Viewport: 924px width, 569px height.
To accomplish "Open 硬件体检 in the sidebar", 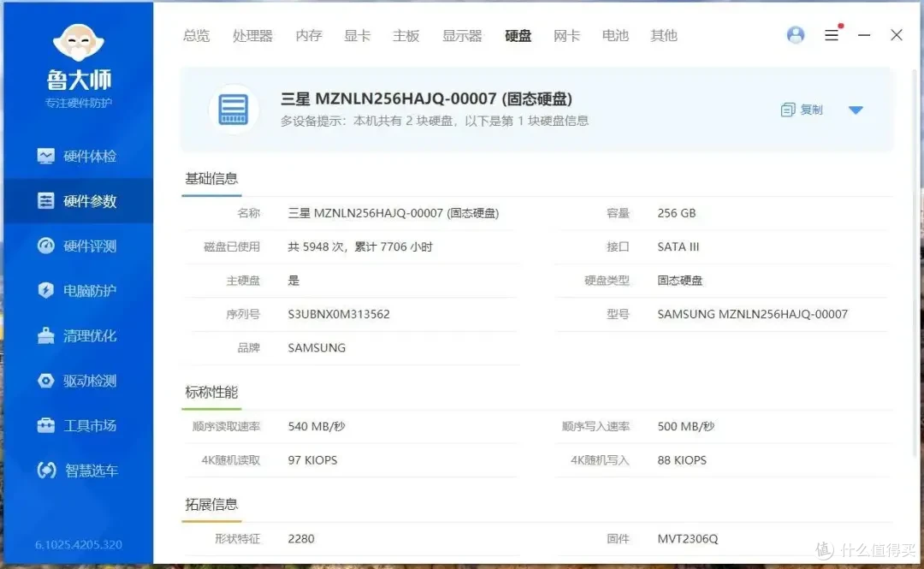I will [77, 157].
